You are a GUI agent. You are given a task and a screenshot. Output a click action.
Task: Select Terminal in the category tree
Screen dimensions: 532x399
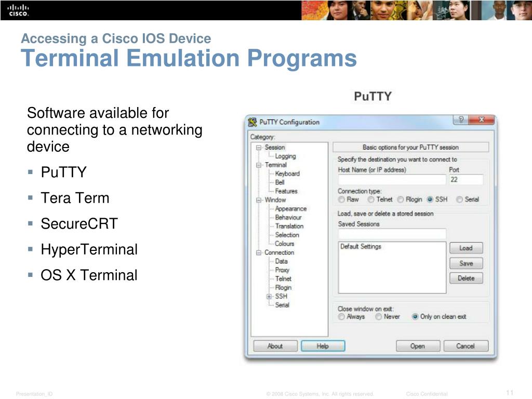pyautogui.click(x=275, y=165)
